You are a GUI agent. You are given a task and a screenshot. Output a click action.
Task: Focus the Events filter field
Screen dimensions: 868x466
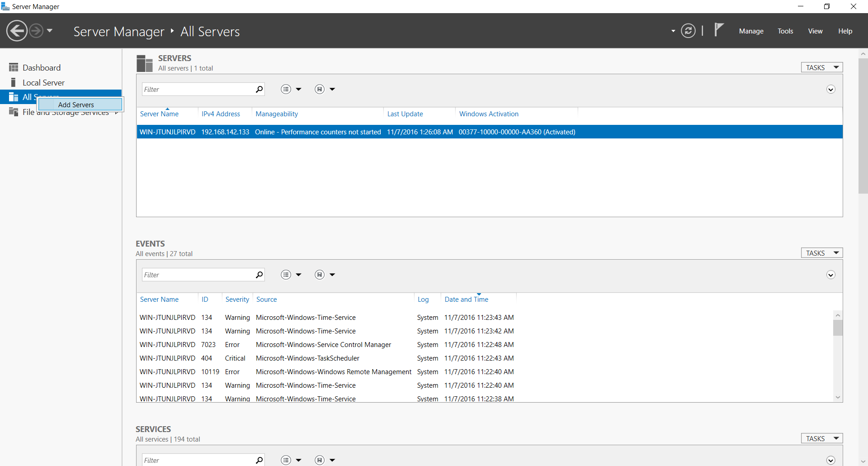click(198, 275)
